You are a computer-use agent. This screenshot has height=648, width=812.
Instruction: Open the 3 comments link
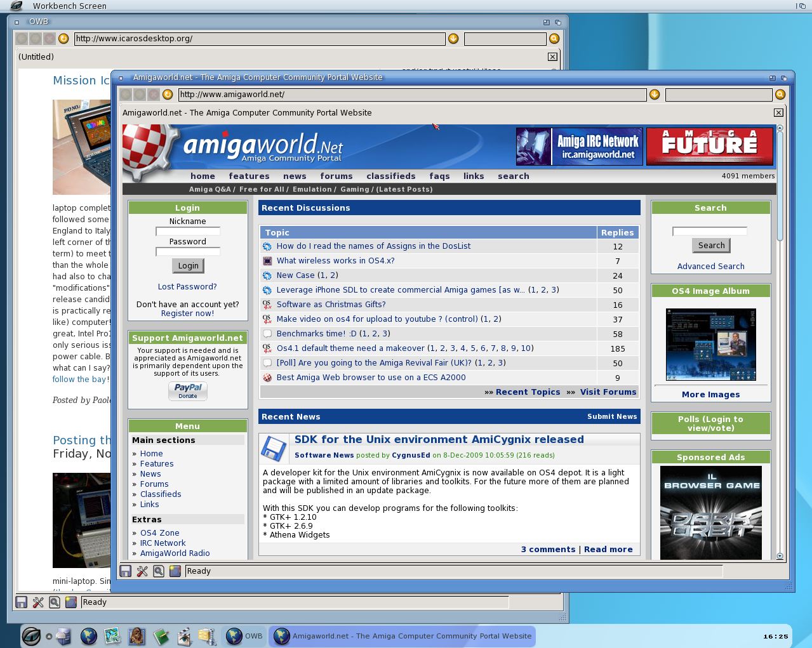pyautogui.click(x=548, y=549)
